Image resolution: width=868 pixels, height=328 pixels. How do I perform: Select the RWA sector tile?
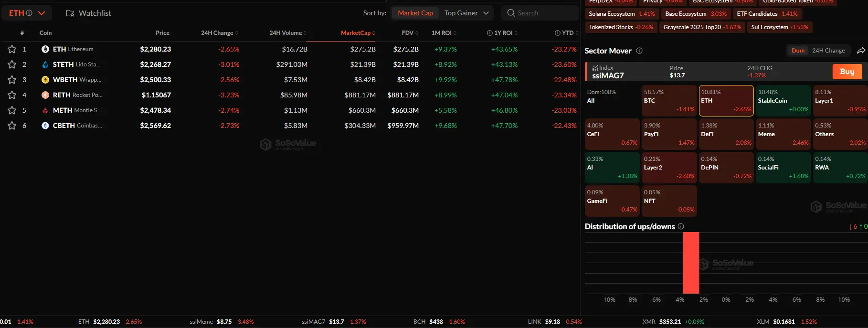click(x=840, y=168)
